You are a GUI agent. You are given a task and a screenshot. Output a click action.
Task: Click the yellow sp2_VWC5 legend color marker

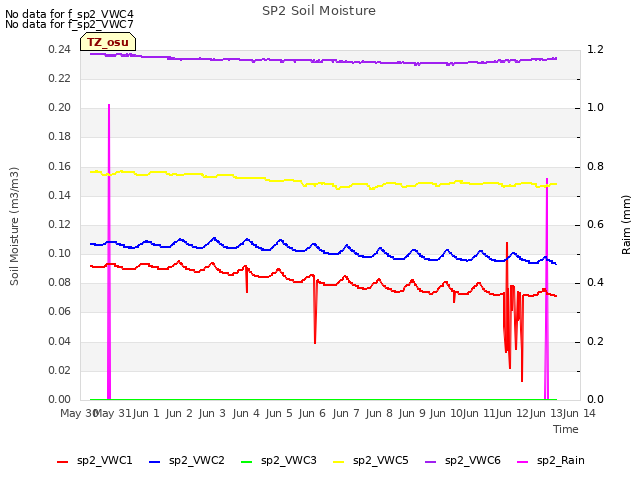(338, 462)
